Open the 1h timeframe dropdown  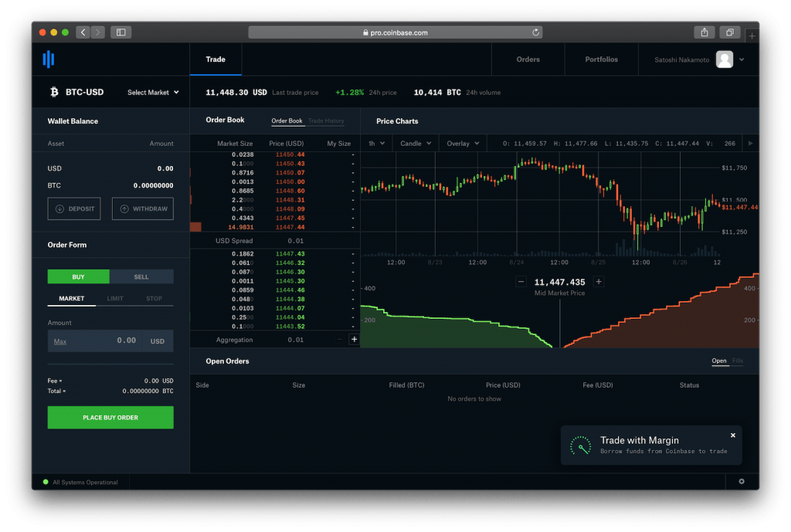[x=376, y=143]
